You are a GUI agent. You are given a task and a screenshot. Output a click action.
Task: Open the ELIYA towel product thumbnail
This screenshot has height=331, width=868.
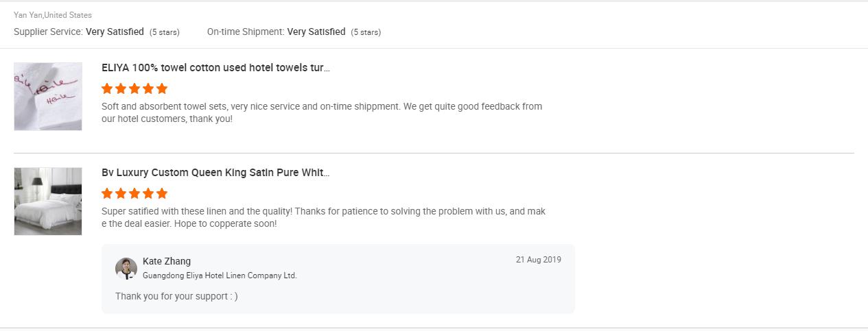click(48, 97)
